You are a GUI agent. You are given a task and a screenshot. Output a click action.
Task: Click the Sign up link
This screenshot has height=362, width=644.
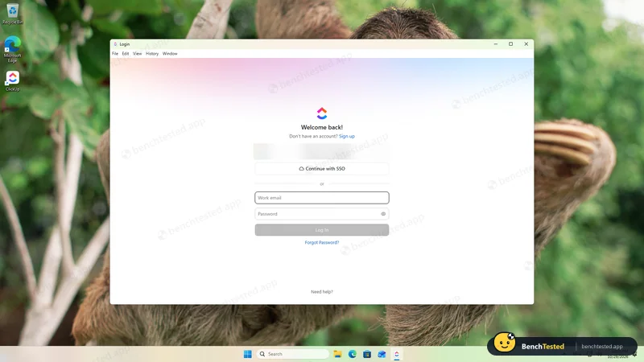click(347, 136)
